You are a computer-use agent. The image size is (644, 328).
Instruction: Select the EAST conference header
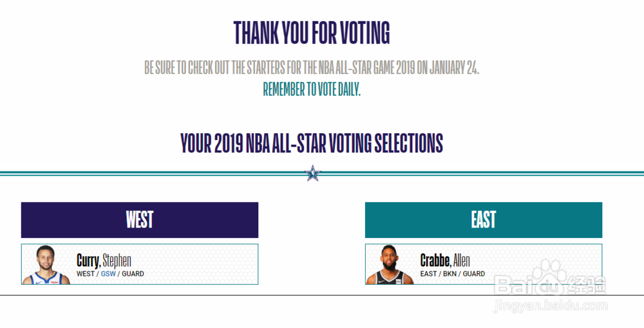pos(484,220)
